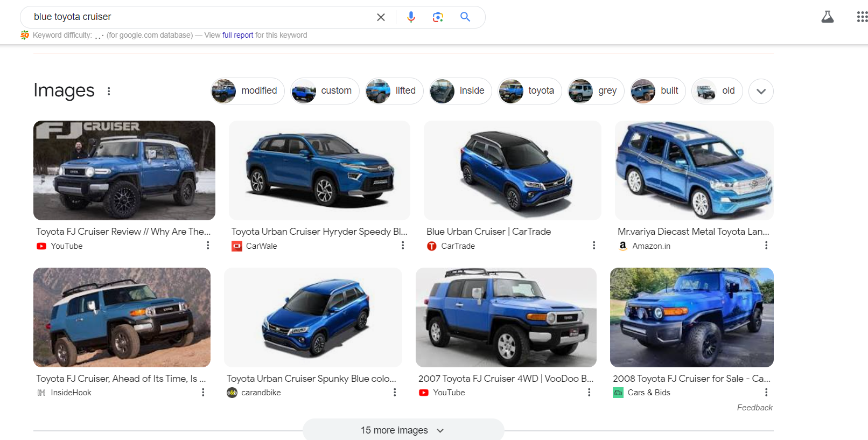Open 2008 FJ Cruiser for sale thumbnail
The width and height of the screenshot is (868, 440).
pos(692,317)
